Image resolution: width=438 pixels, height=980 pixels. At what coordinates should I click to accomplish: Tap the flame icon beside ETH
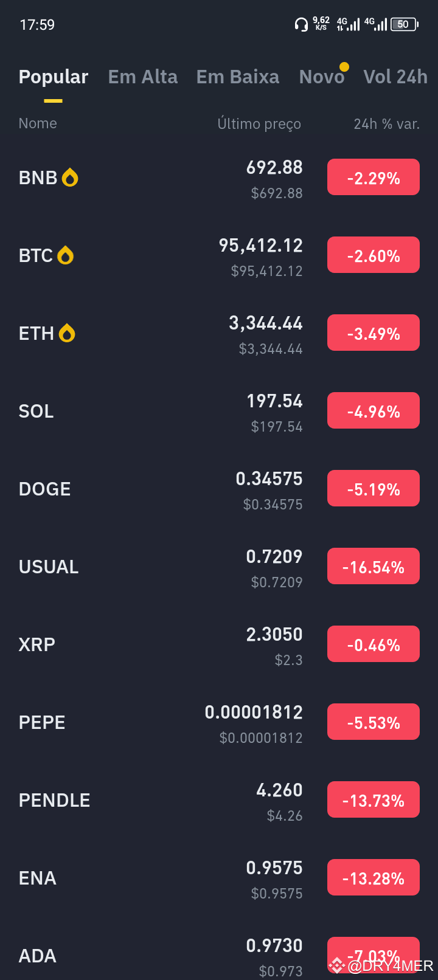tap(67, 333)
